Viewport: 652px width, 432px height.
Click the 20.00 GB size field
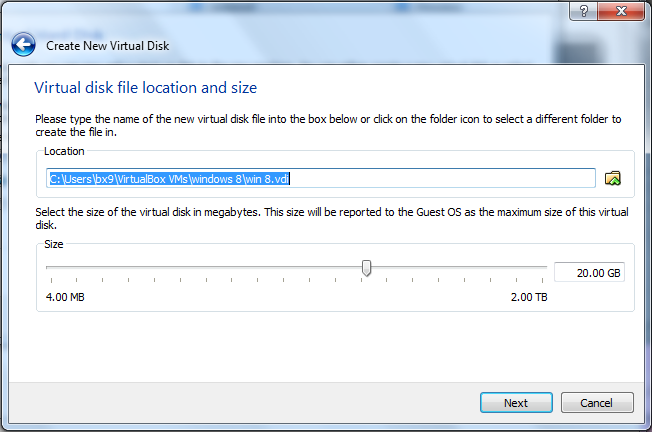pyautogui.click(x=588, y=273)
